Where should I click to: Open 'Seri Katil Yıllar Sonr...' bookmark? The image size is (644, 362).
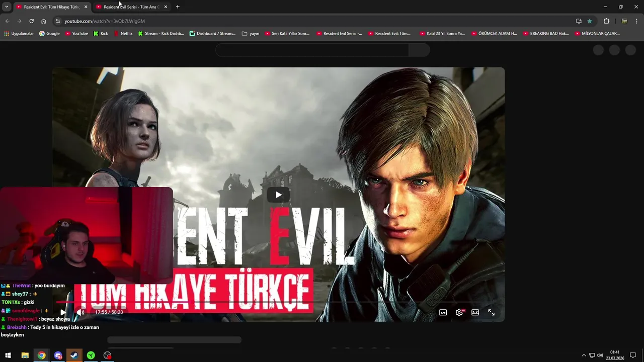[x=287, y=34]
